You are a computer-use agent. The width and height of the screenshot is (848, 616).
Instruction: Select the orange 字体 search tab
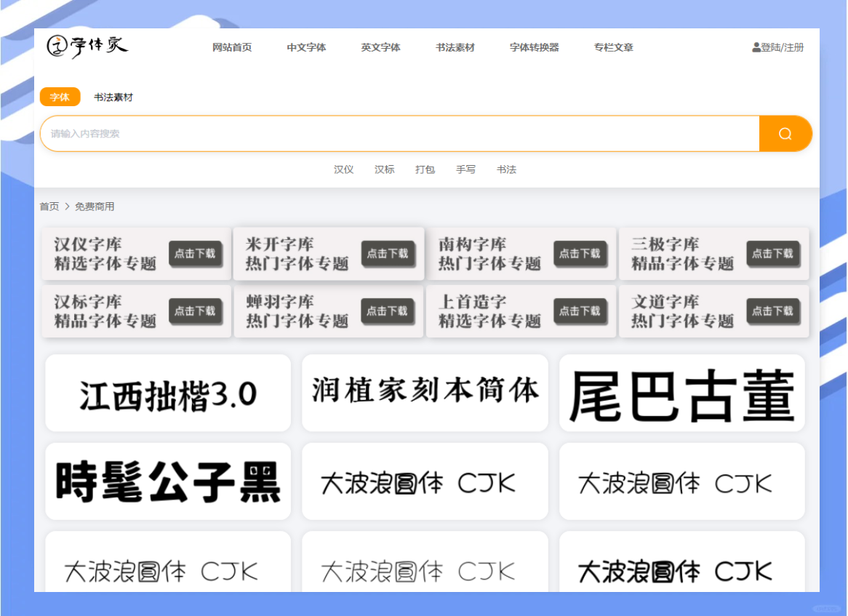point(60,97)
